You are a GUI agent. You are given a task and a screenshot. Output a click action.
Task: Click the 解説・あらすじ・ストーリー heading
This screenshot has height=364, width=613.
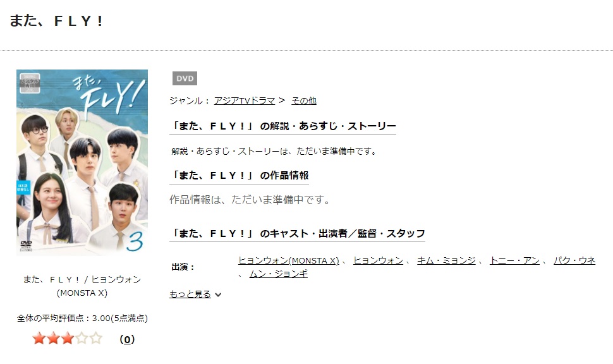click(x=282, y=126)
